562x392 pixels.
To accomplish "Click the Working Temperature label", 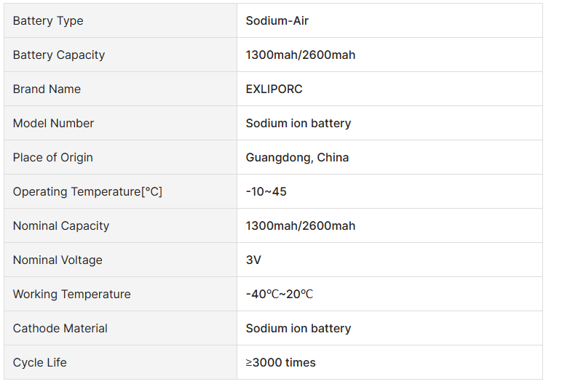I will point(72,295).
